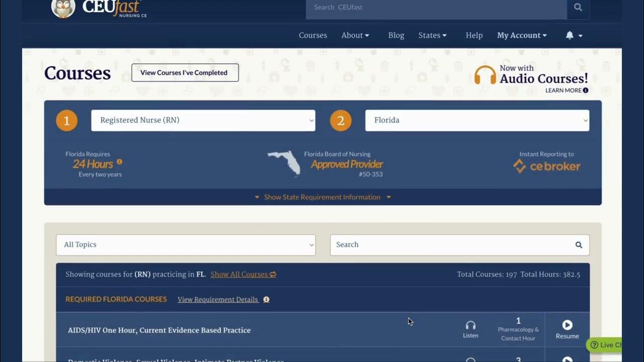Click View Courses I've Completed button
The image size is (644, 362).
(185, 73)
